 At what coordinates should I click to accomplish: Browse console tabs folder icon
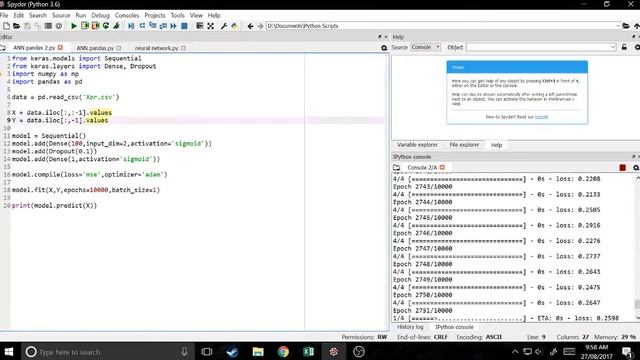coord(396,167)
